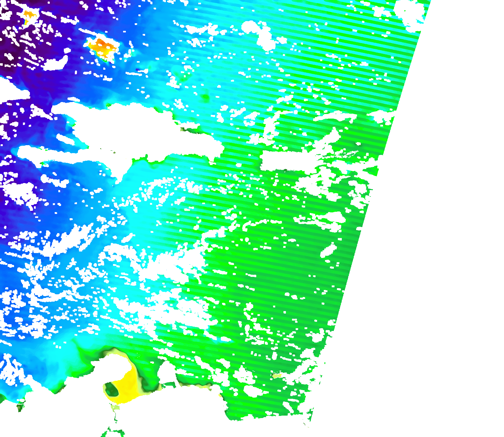Screen dimensions: 504x437
Task: Click the dark green oval inside yellow area
Action: 111,389
